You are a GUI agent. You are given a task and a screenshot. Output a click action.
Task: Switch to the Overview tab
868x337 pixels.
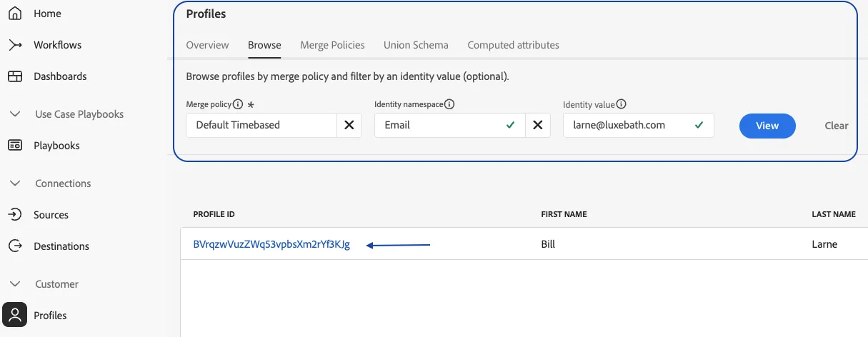[207, 45]
